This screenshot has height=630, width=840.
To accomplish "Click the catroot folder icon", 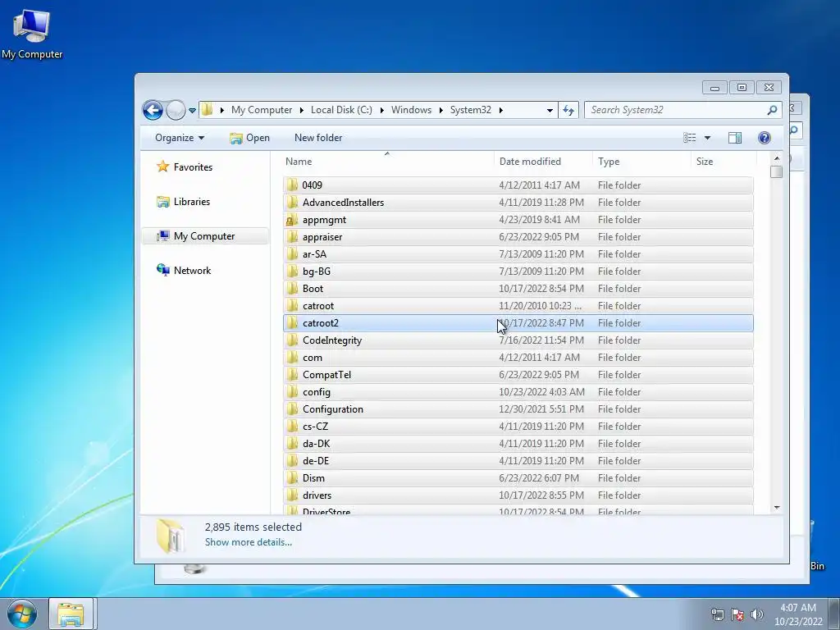I will click(292, 305).
